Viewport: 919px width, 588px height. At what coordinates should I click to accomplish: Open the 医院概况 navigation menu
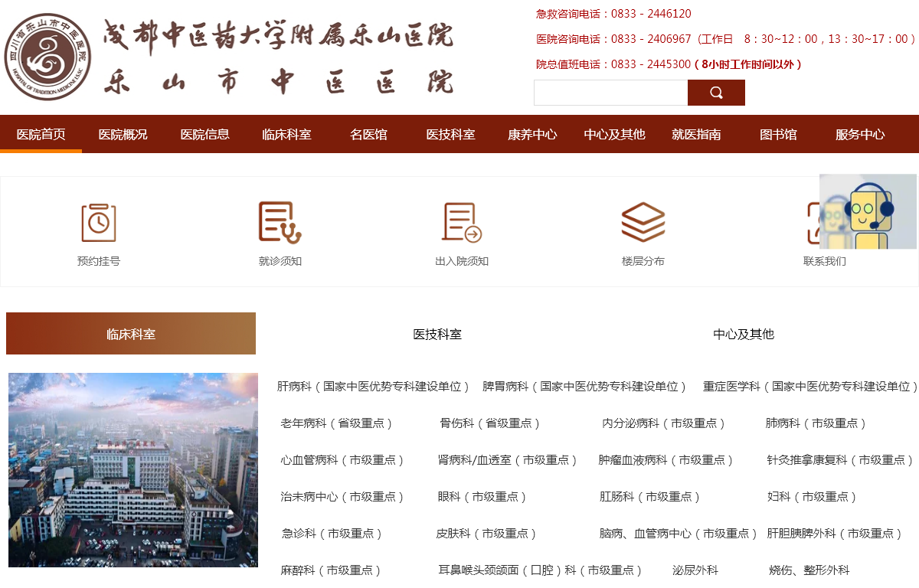[x=123, y=135]
